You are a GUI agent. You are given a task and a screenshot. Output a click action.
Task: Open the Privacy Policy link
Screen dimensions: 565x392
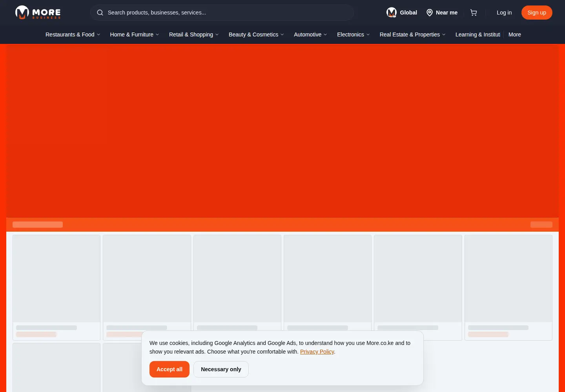317,352
